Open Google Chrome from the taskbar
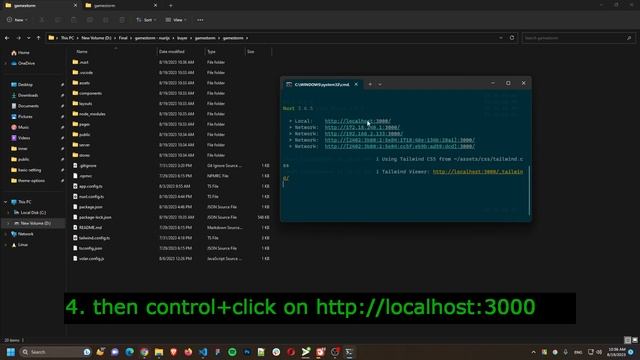This screenshot has height=360, width=640. pyautogui.click(x=144, y=352)
